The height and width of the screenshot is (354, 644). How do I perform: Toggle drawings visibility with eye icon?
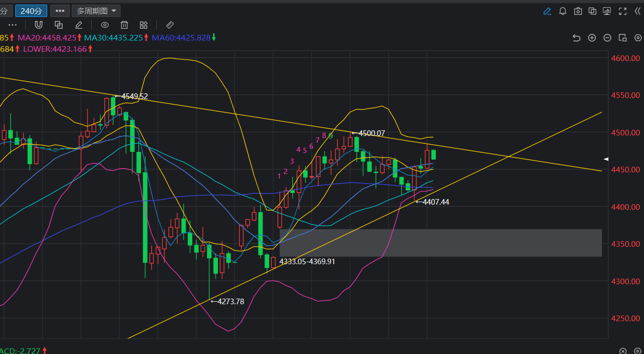coord(105,25)
